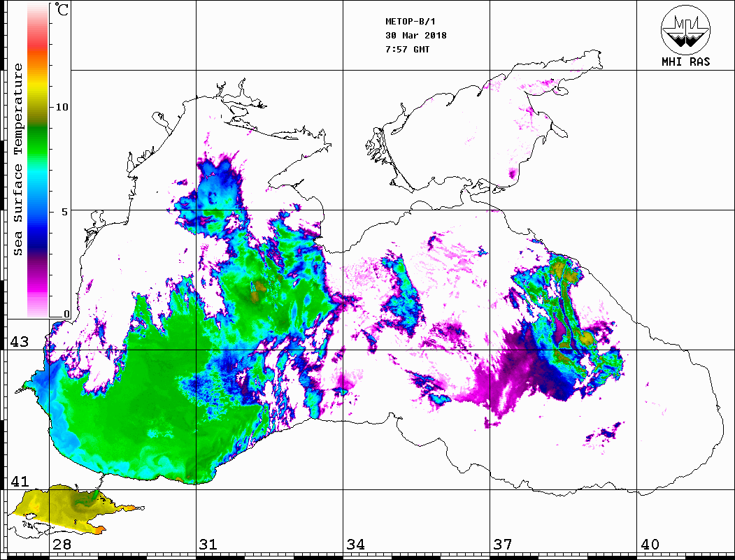
Task: Click the longitude label '40'
Action: click(x=650, y=545)
